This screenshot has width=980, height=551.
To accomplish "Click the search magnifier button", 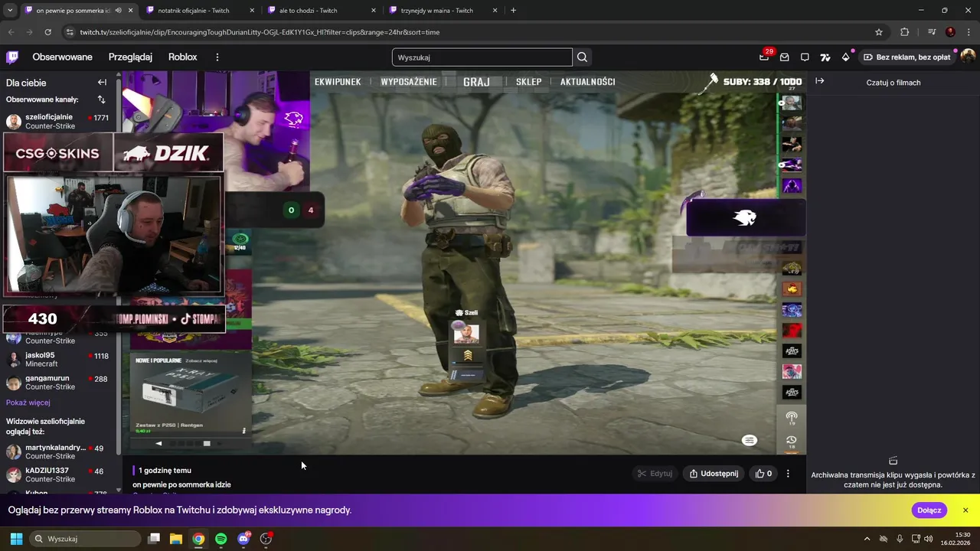I will pyautogui.click(x=583, y=57).
